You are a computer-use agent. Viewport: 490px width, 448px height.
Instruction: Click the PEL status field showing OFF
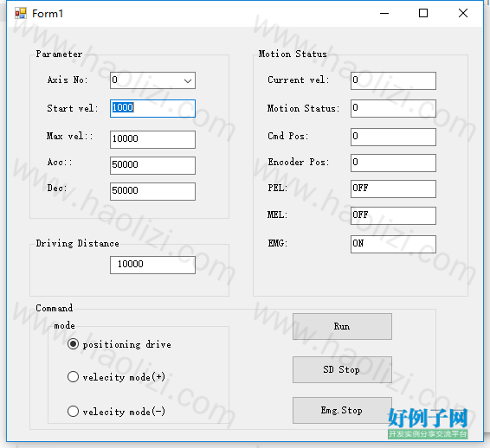coord(393,189)
